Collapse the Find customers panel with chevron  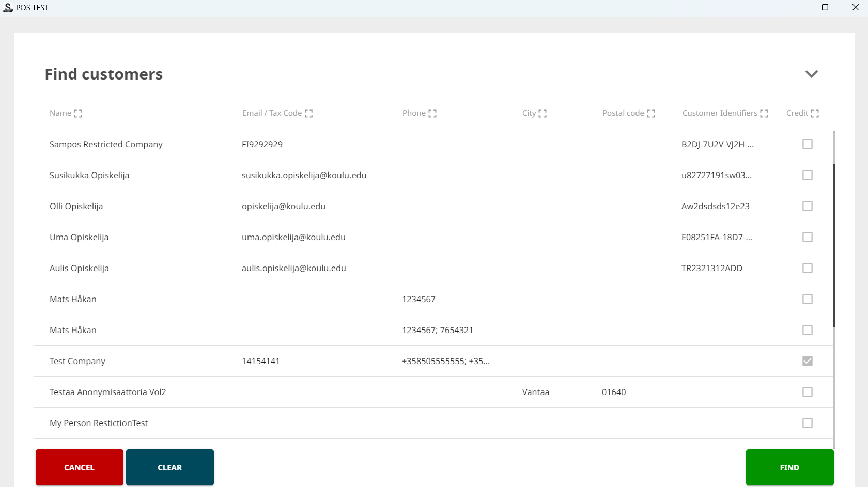click(811, 74)
